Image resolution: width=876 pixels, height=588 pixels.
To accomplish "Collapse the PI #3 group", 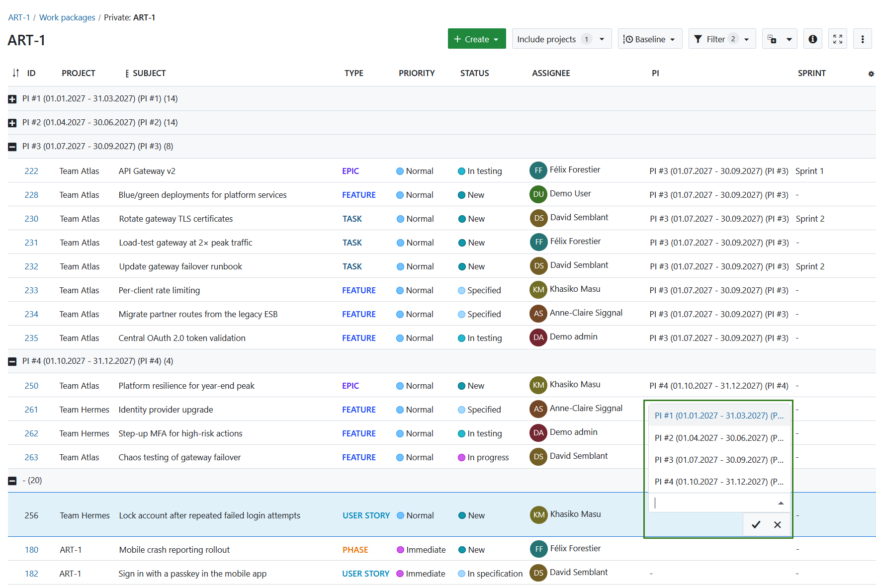I will tap(12, 147).
